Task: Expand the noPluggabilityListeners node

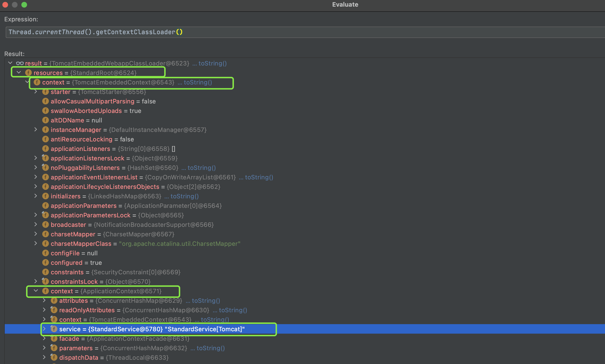Action: [36, 168]
